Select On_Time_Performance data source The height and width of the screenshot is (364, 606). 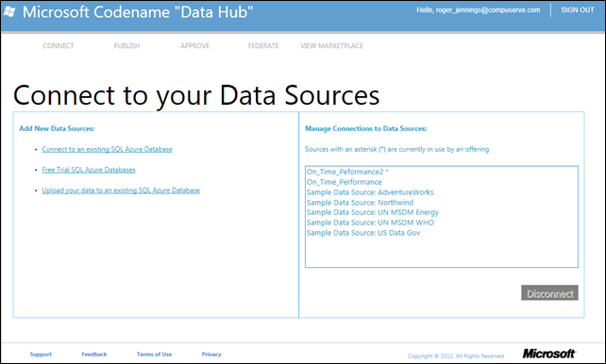[442, 182]
